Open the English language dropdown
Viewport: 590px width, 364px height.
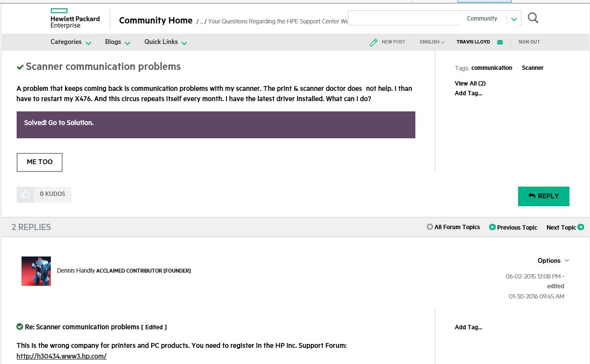(432, 42)
